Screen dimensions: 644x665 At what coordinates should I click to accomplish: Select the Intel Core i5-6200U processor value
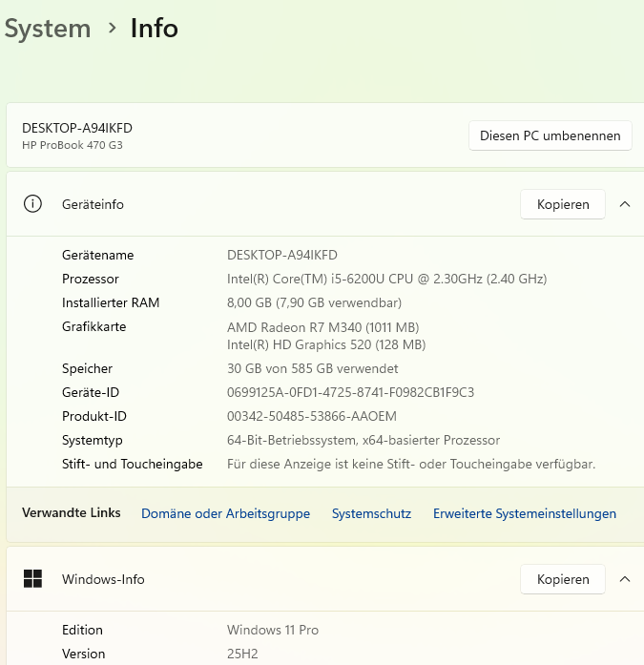(x=386, y=279)
